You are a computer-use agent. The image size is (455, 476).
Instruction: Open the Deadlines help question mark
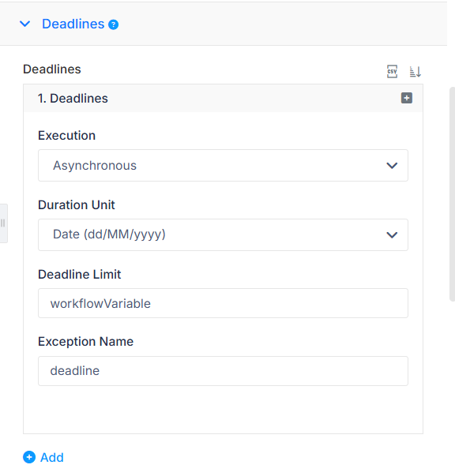(x=113, y=24)
